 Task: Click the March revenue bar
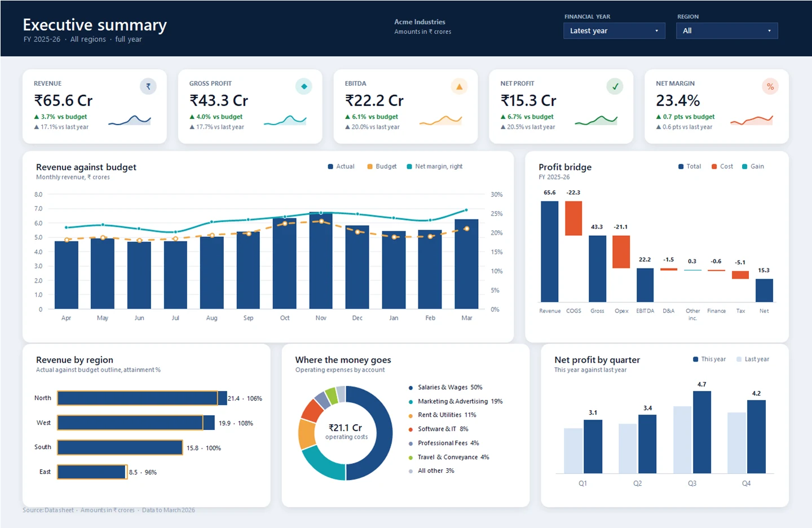466,264
